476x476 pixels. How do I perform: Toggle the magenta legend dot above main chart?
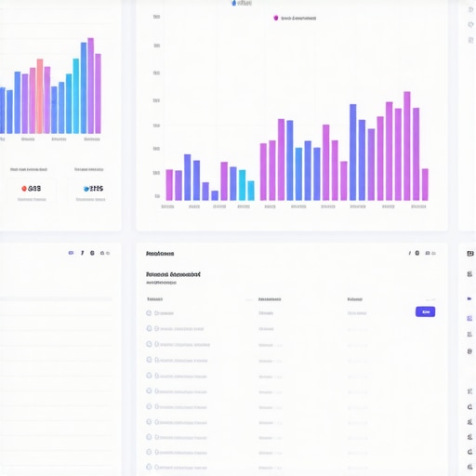tap(276, 18)
